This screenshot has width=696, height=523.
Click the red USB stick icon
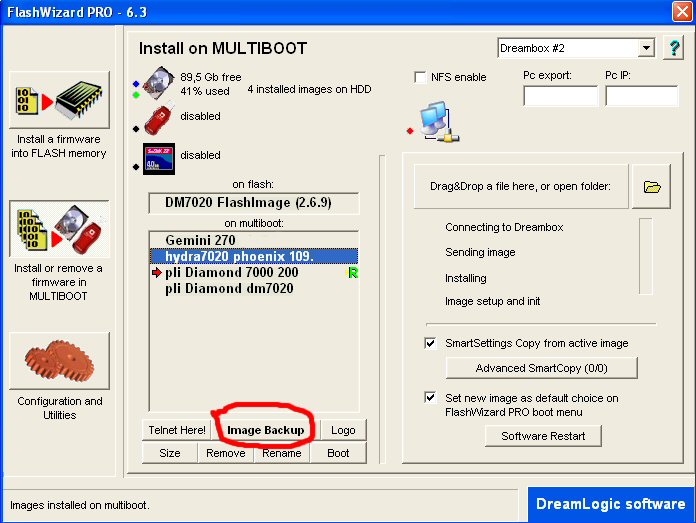[x=159, y=119]
